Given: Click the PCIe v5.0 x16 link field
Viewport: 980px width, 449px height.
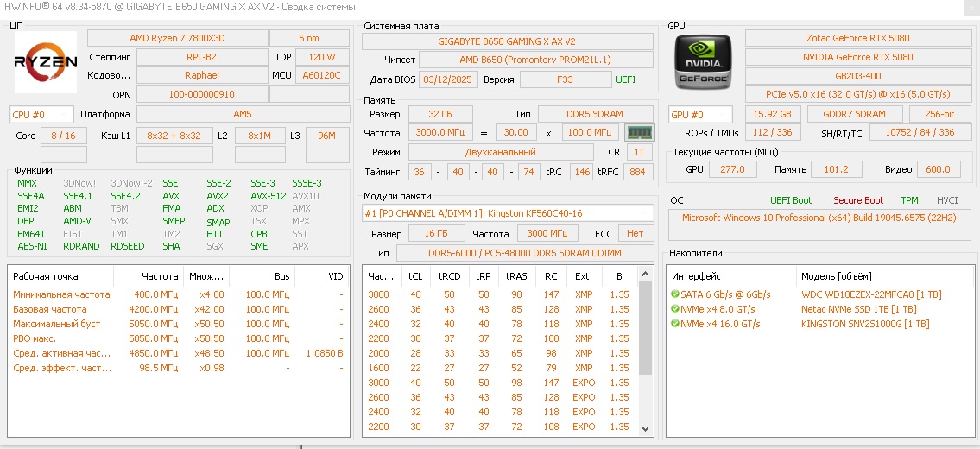Looking at the screenshot, I should (857, 94).
